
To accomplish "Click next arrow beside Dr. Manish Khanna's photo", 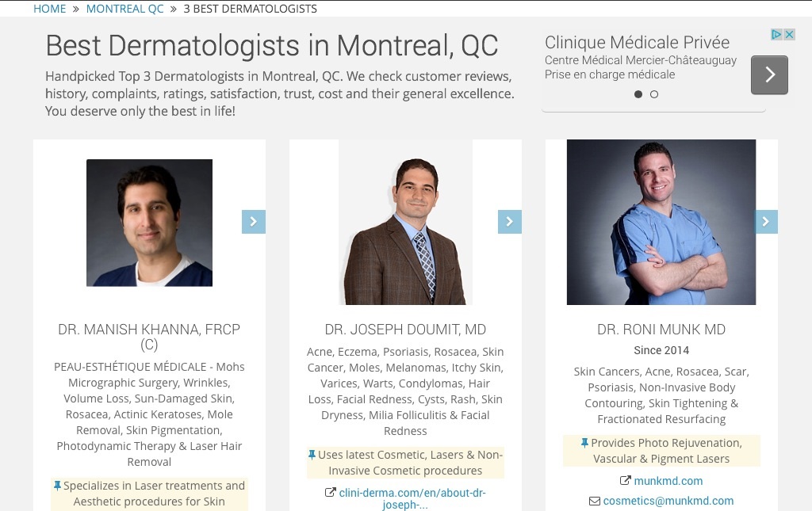I will click(253, 222).
